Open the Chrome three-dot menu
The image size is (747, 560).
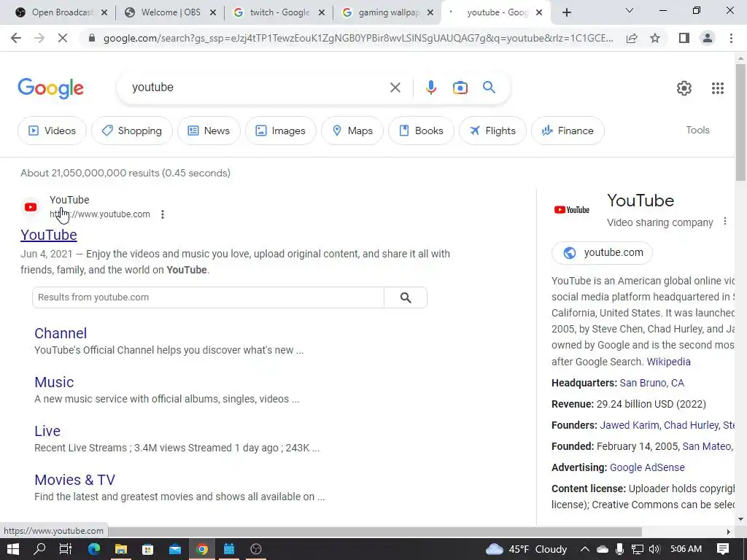click(x=731, y=38)
